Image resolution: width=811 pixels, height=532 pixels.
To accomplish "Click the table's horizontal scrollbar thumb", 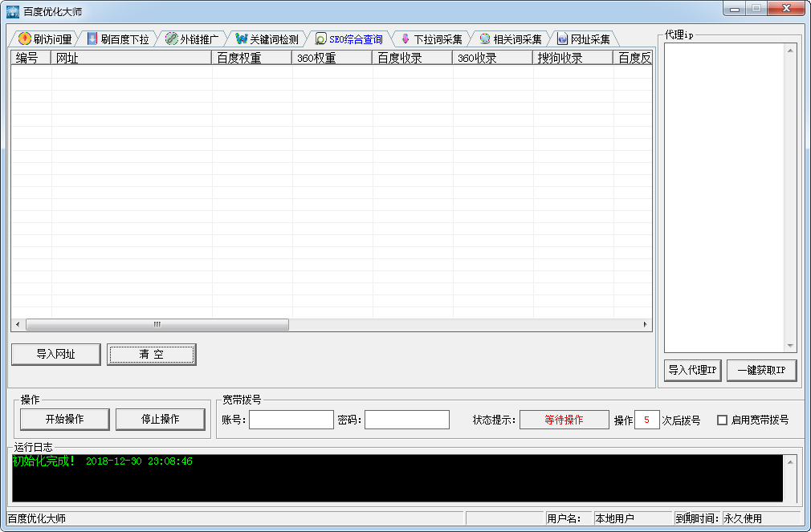I will point(157,325).
